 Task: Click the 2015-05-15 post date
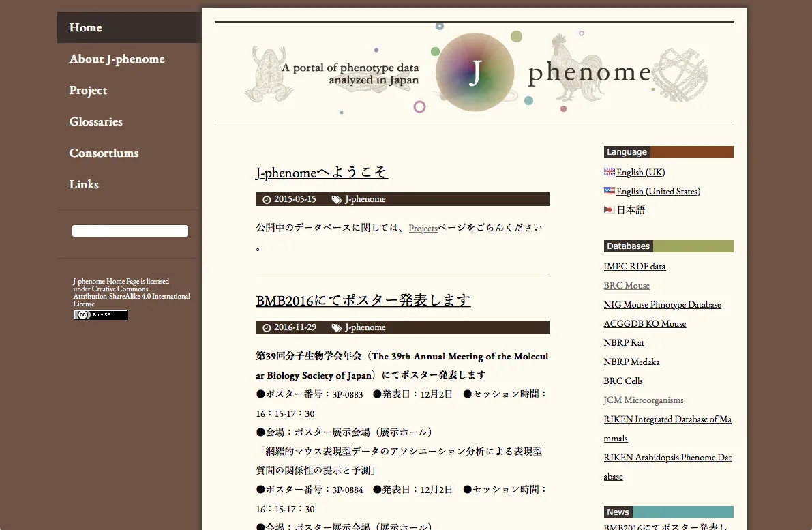click(x=295, y=199)
